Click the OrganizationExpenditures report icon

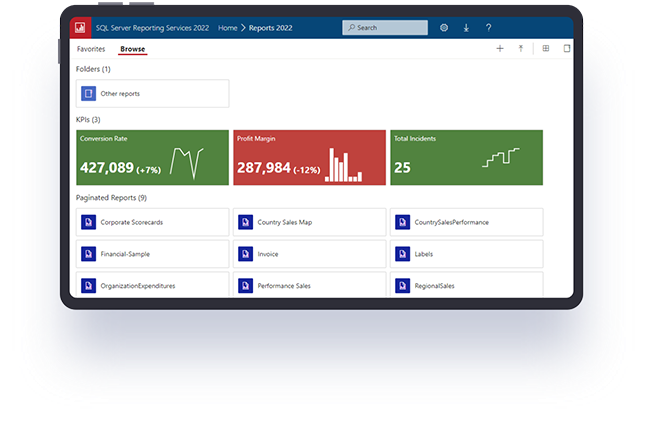coord(88,286)
